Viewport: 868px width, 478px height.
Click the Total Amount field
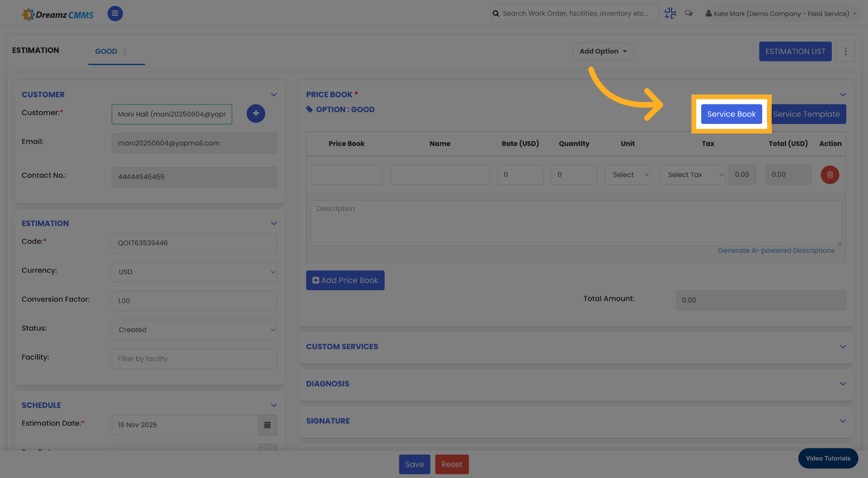[x=761, y=300]
